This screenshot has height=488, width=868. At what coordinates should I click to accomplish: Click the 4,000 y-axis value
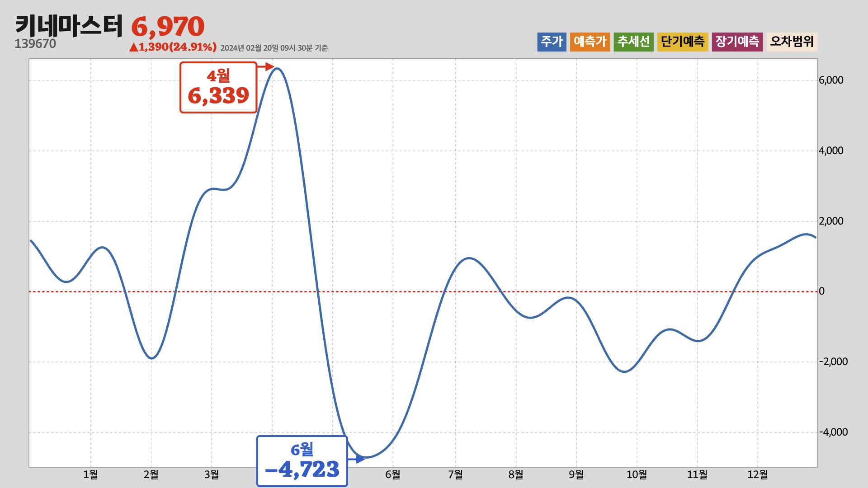pyautogui.click(x=831, y=151)
